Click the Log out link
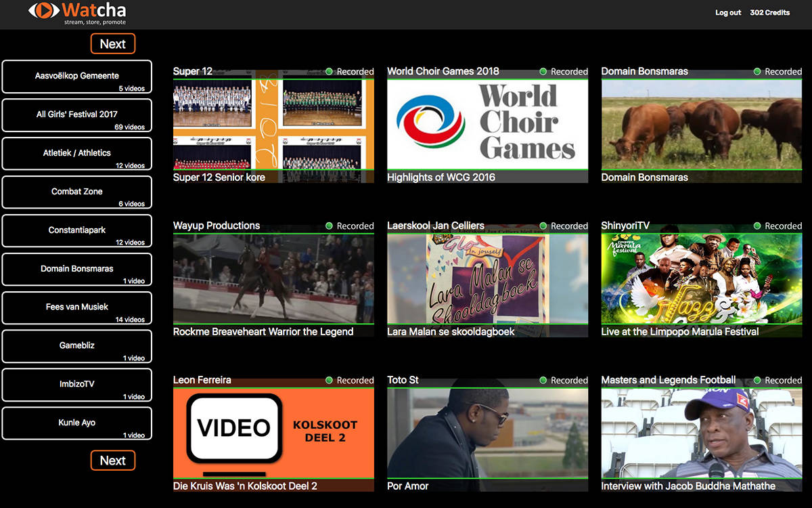This screenshot has height=508, width=812. coord(728,13)
